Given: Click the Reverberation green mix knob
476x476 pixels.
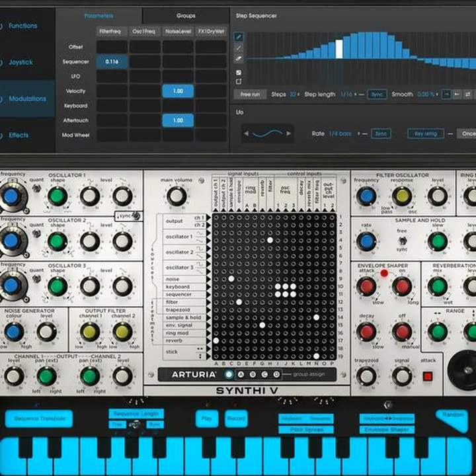Looking at the screenshot, I should (x=438, y=286).
